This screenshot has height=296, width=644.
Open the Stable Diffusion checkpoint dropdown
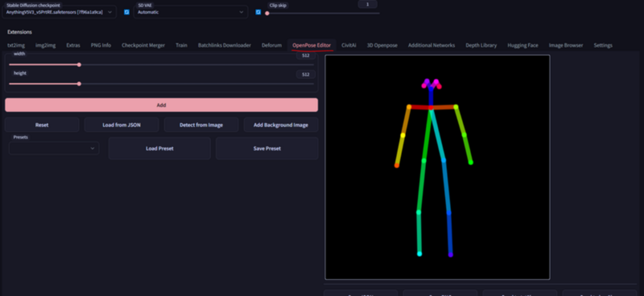(59, 12)
